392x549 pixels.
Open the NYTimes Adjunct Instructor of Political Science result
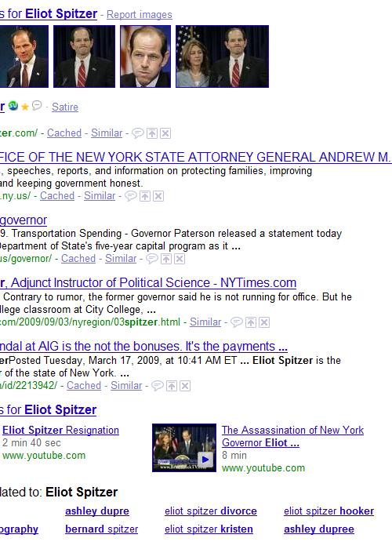point(148,282)
